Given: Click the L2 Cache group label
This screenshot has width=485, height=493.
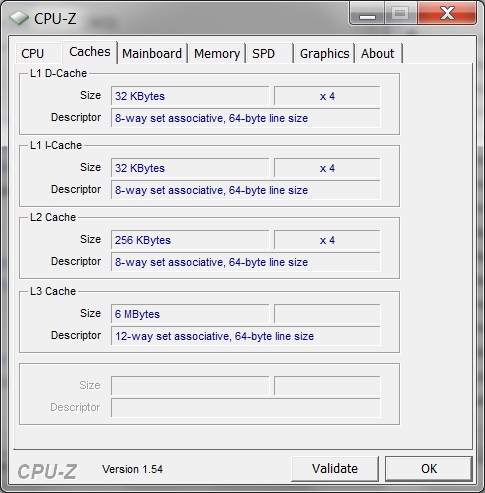Looking at the screenshot, I should point(53,217).
